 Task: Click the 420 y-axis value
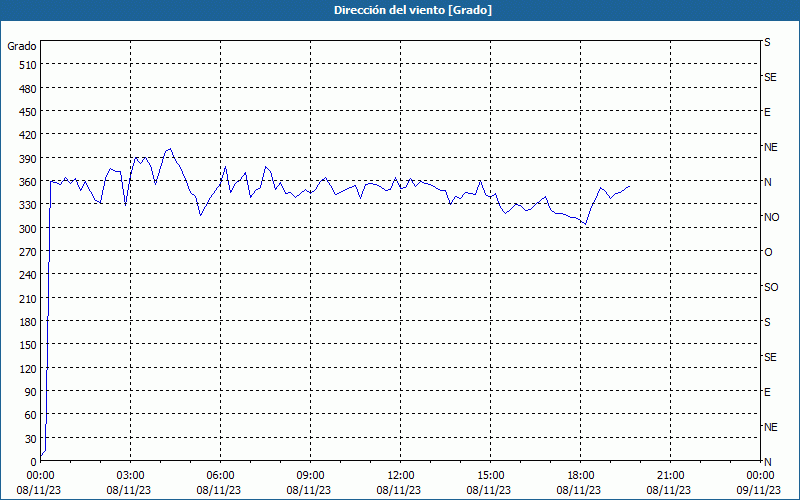(28, 136)
